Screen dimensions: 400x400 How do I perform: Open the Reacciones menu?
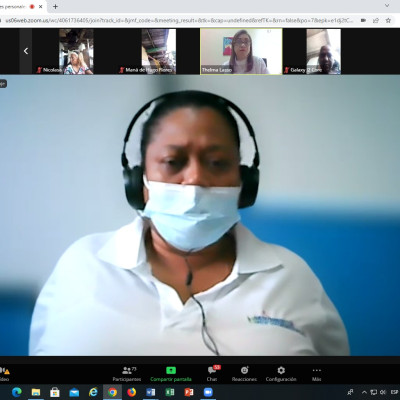[244, 374]
